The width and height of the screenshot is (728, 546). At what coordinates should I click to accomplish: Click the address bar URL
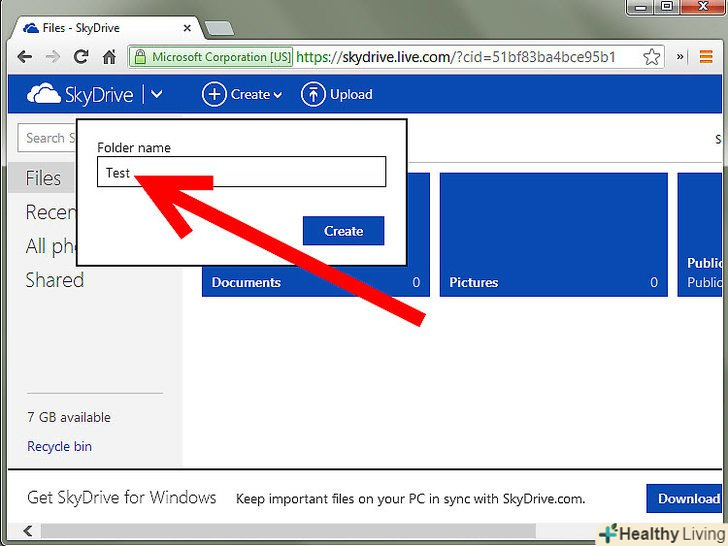(456, 57)
